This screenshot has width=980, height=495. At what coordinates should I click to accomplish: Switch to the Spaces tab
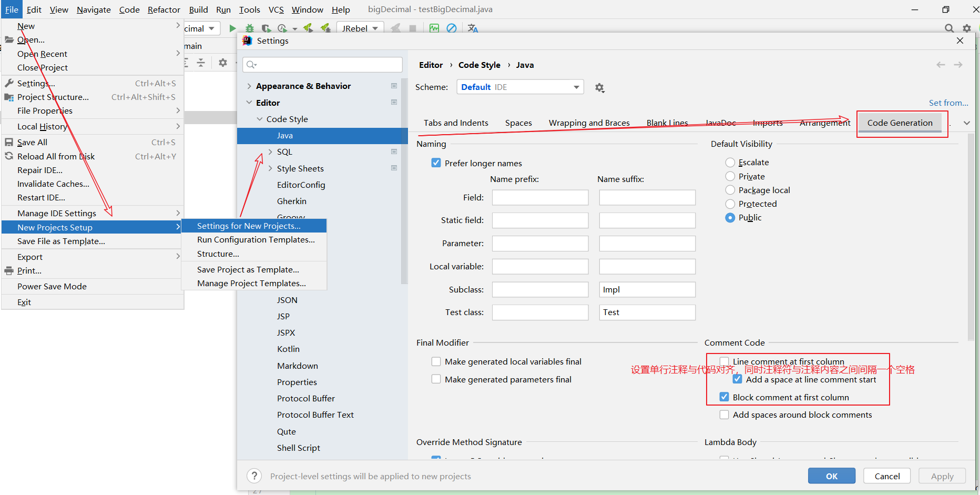click(518, 123)
